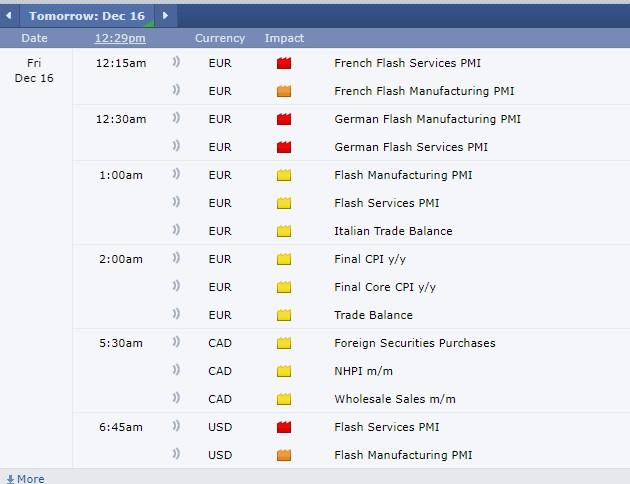The width and height of the screenshot is (630, 484).
Task: Select the Fri Dec 16 date cell
Action: coord(34,70)
